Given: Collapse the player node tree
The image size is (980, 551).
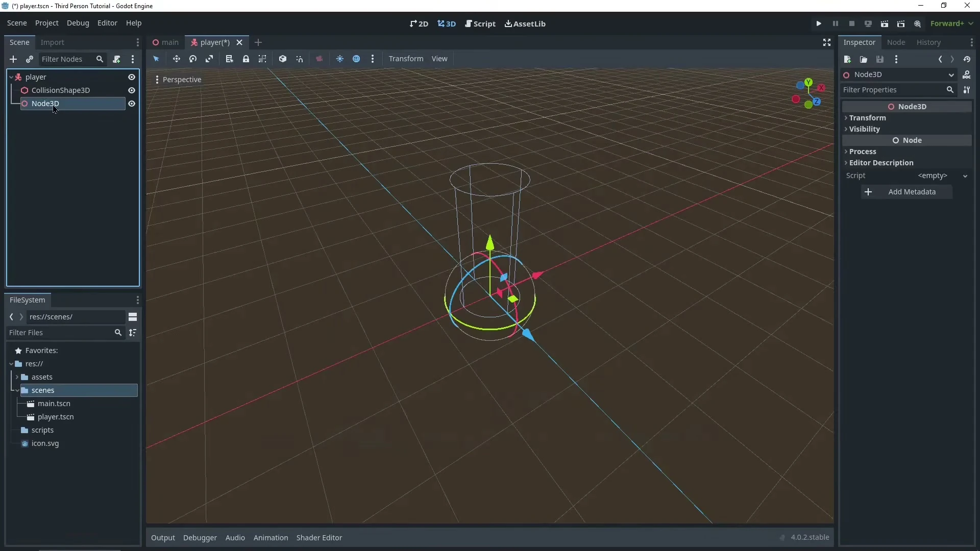Looking at the screenshot, I should pos(11,77).
